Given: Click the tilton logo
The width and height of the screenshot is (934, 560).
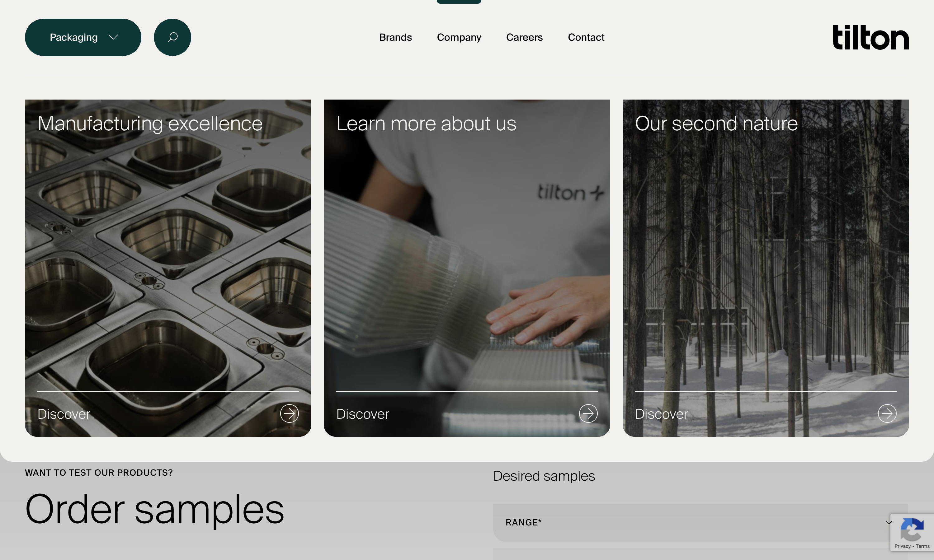Looking at the screenshot, I should click(x=871, y=37).
